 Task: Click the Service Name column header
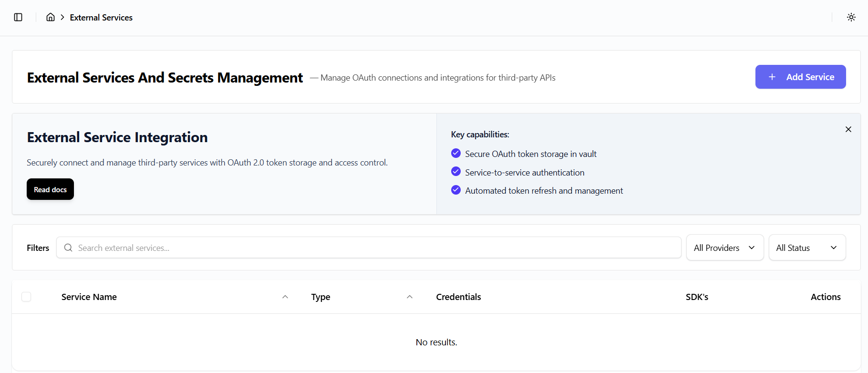tap(89, 297)
